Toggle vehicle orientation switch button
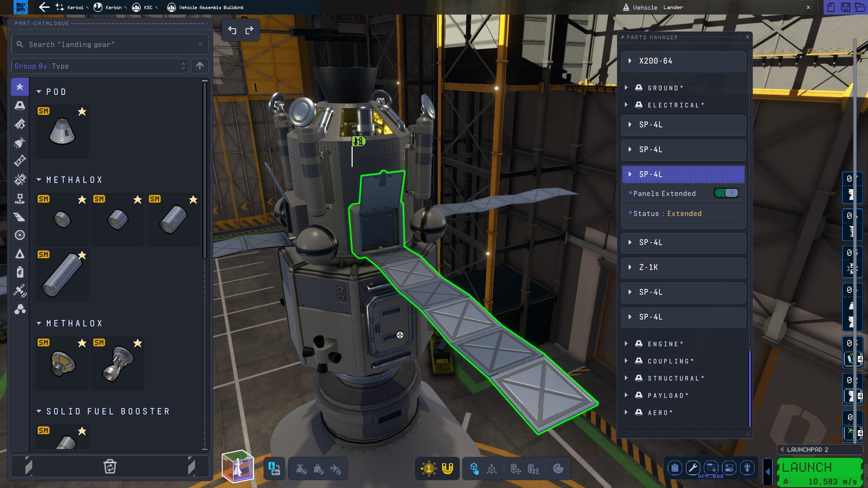 click(x=274, y=469)
